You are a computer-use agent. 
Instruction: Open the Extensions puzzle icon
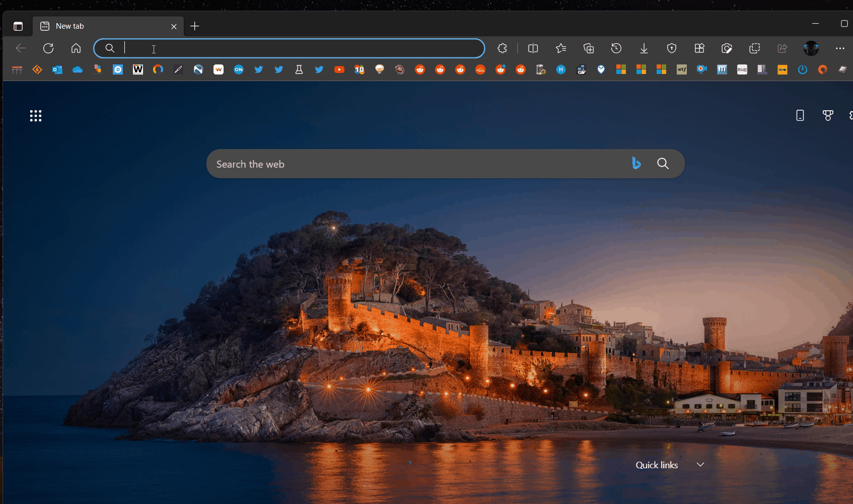[x=502, y=48]
